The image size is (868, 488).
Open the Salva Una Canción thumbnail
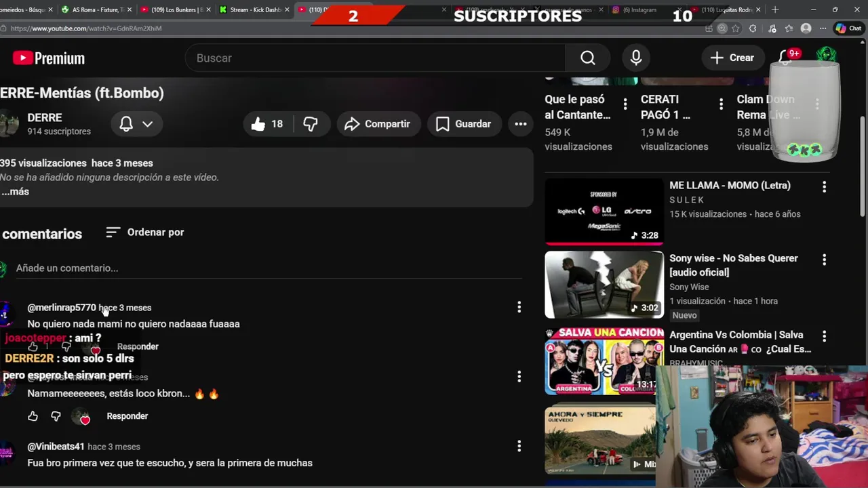click(604, 361)
